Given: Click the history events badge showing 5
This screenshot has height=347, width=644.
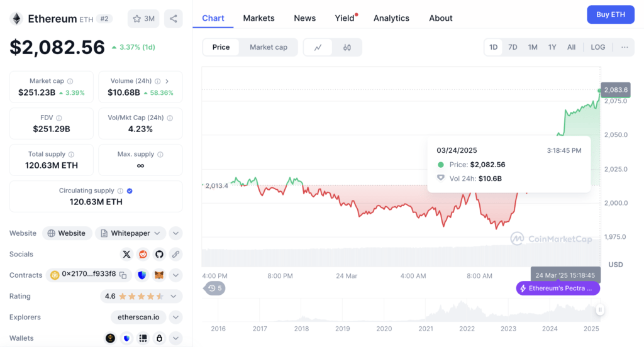Looking at the screenshot, I should (215, 289).
